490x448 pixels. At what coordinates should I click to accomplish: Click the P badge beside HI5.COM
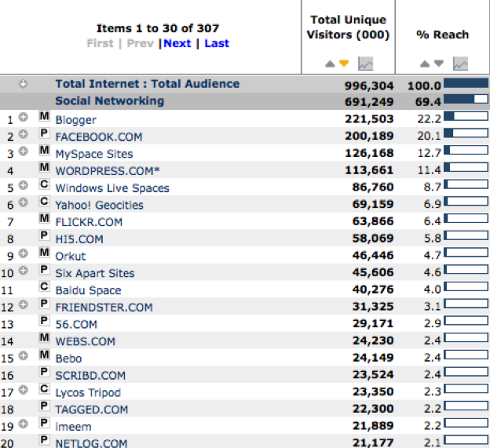(45, 235)
